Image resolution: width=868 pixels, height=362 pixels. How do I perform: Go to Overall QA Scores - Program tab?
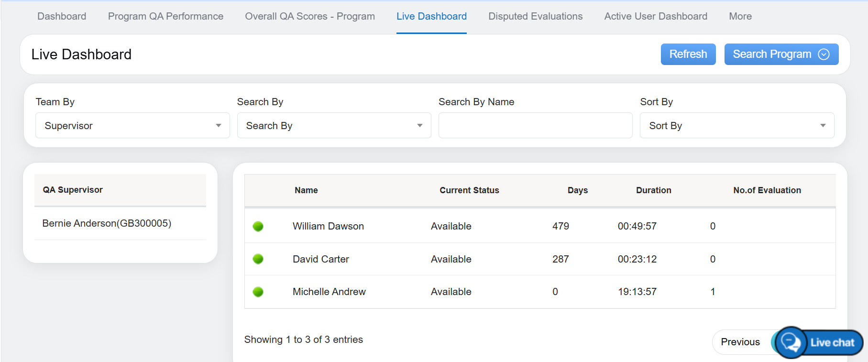(x=310, y=16)
